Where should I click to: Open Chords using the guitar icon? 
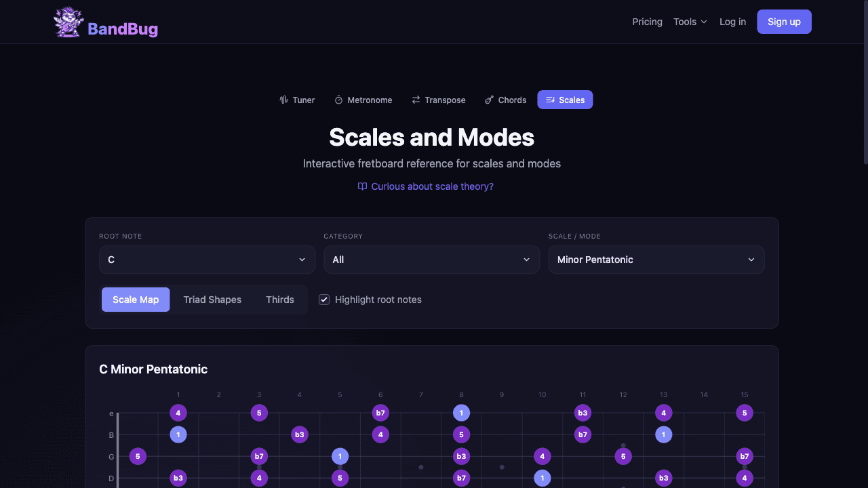(488, 100)
